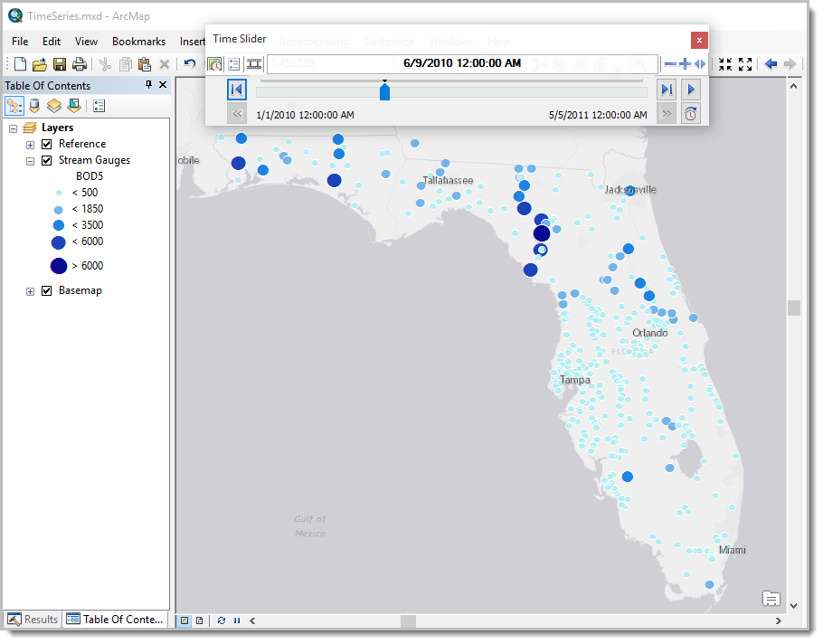This screenshot has height=644, width=823.
Task: Open Time Slider options
Action: tap(234, 64)
